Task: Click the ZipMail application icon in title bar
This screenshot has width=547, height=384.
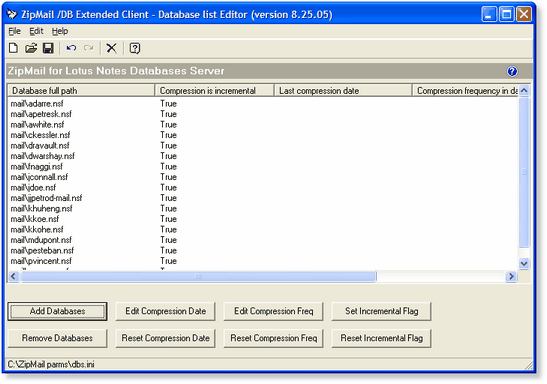Action: coord(12,14)
